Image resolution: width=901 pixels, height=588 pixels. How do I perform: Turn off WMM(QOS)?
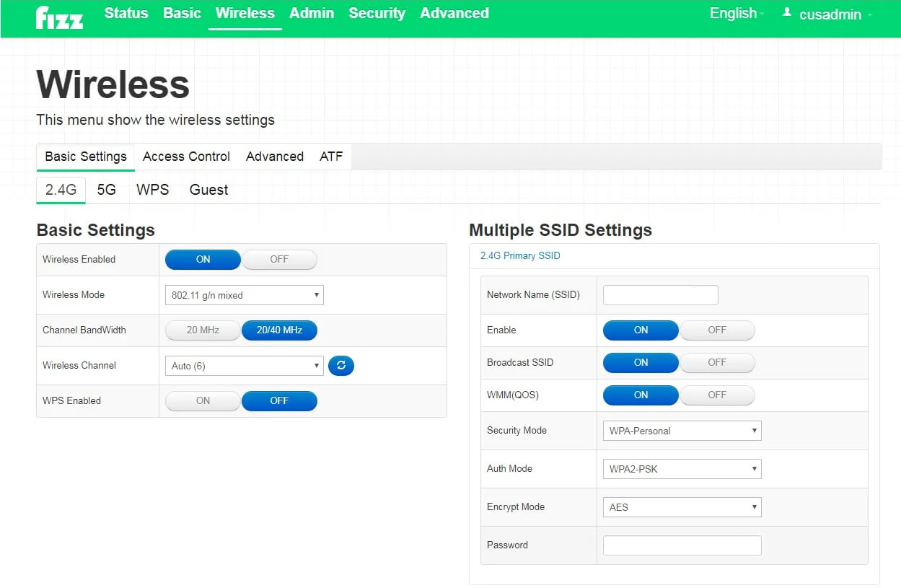716,395
